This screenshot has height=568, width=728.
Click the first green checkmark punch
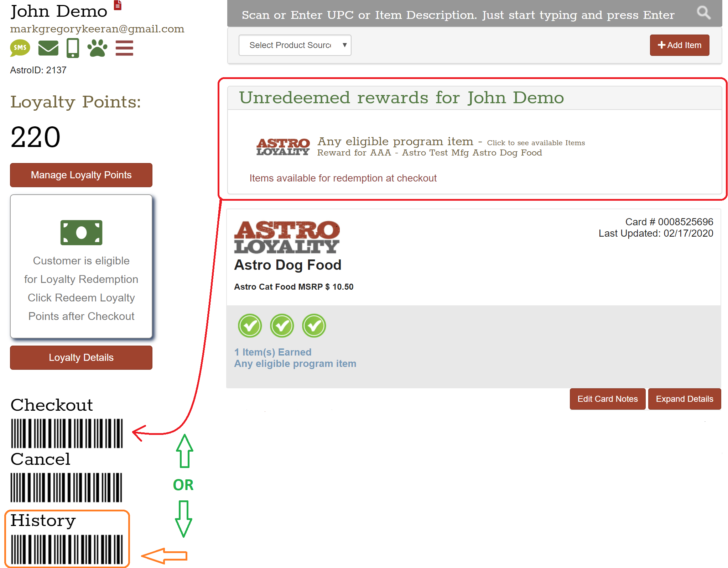coord(250,325)
